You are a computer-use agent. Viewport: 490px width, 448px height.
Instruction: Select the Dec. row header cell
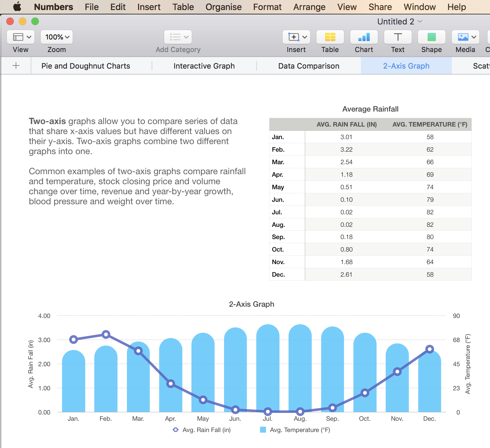tap(287, 274)
